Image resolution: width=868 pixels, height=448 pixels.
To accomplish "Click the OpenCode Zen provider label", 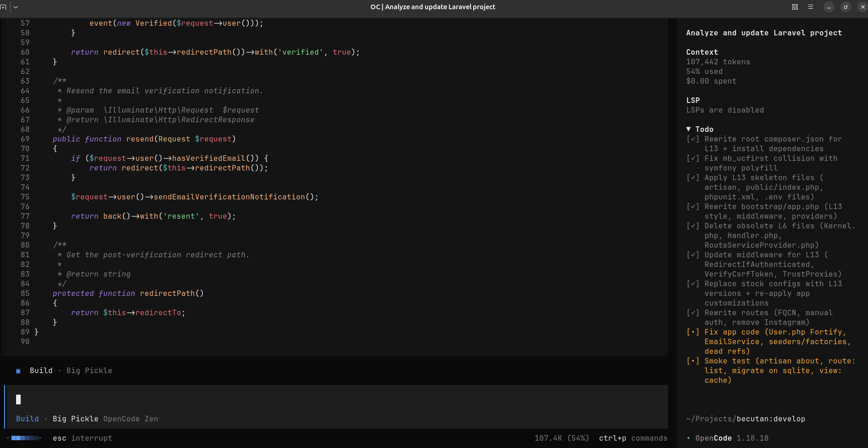I will pyautogui.click(x=131, y=419).
